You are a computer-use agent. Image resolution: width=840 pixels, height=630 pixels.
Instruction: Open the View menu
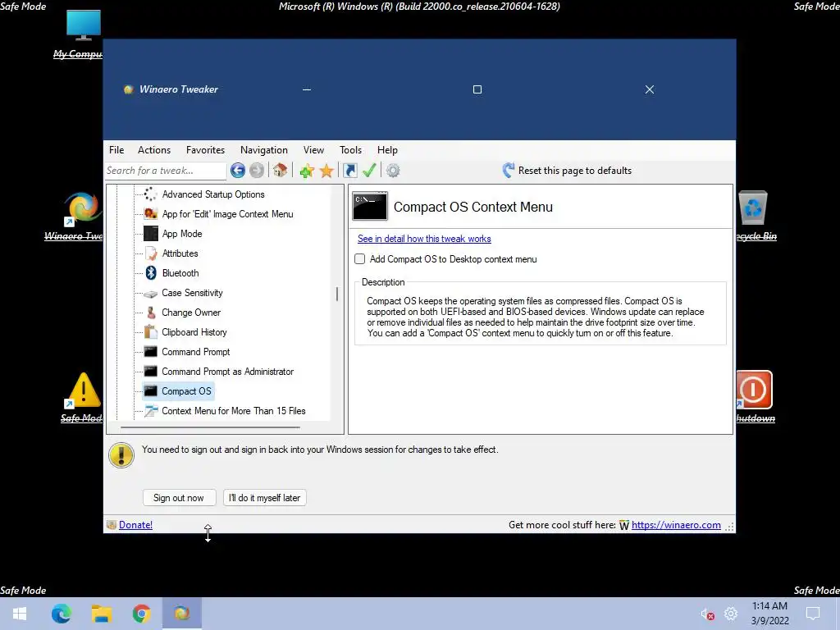click(313, 150)
